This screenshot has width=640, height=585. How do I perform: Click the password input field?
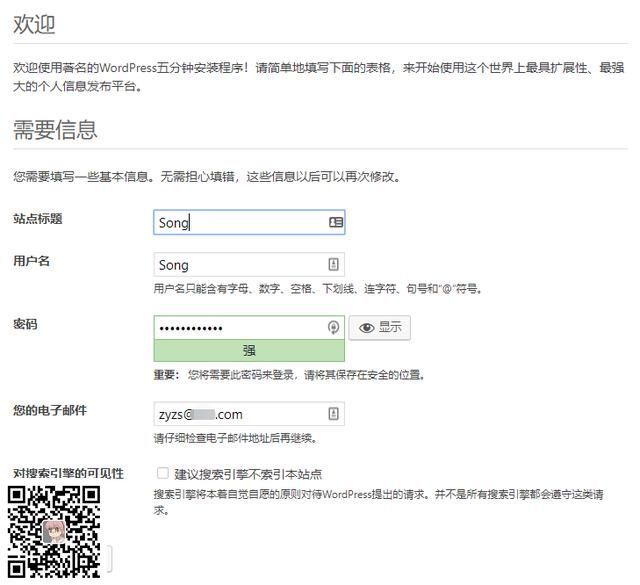249,327
